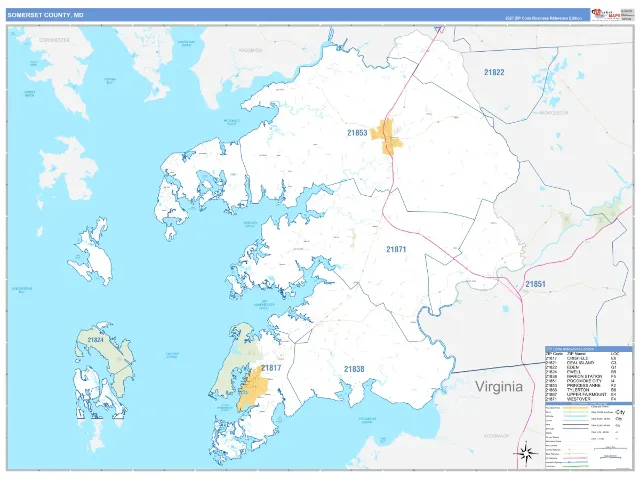The width and height of the screenshot is (640, 480).
Task: Click the '21838' ZIP code label
Action: tap(354, 369)
